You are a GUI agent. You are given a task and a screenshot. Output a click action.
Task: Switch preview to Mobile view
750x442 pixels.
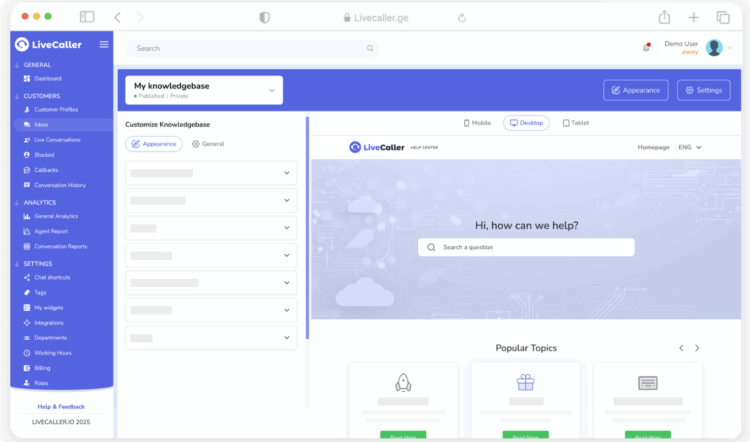(x=478, y=123)
